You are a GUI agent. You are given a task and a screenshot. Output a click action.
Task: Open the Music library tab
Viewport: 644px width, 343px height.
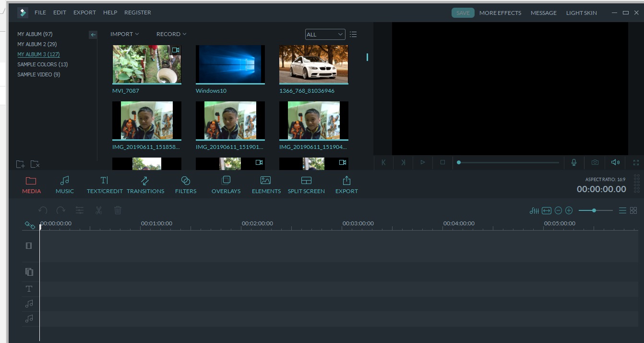click(65, 185)
